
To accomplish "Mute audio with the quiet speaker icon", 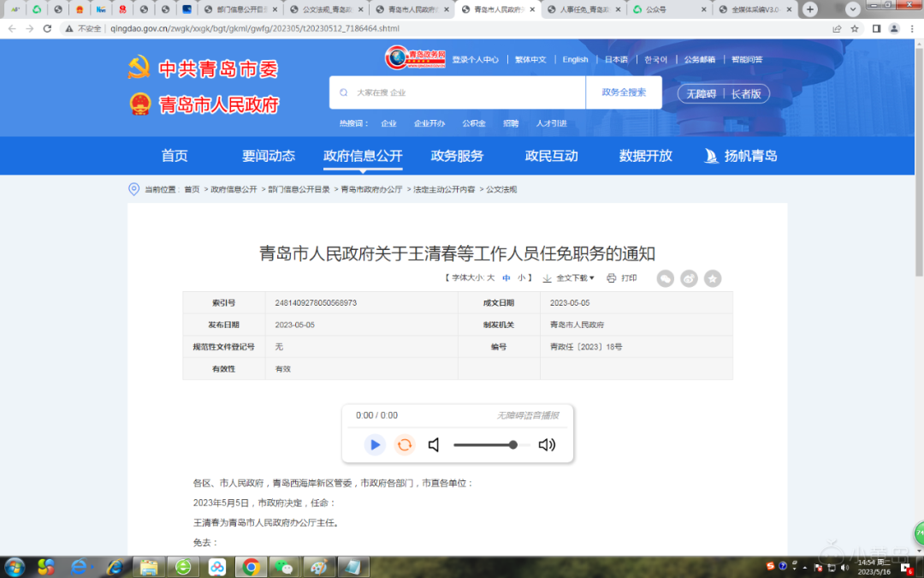I will coord(435,444).
